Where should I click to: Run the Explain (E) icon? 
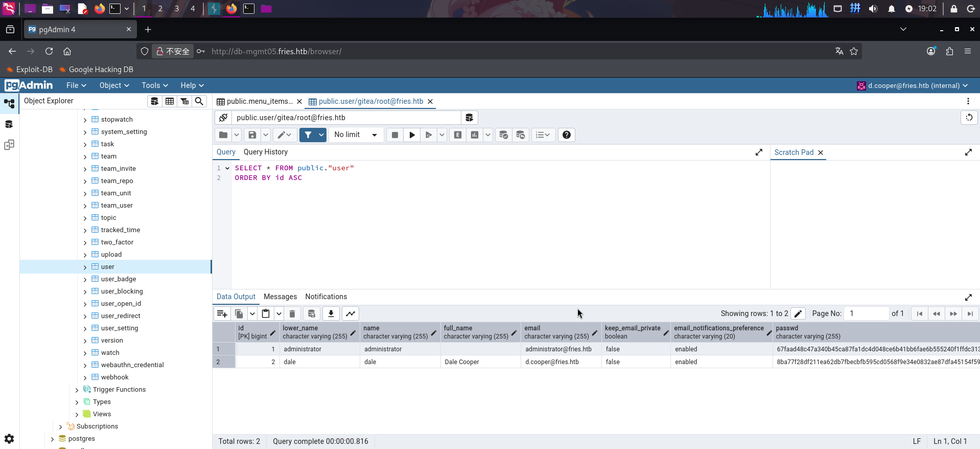click(x=458, y=135)
